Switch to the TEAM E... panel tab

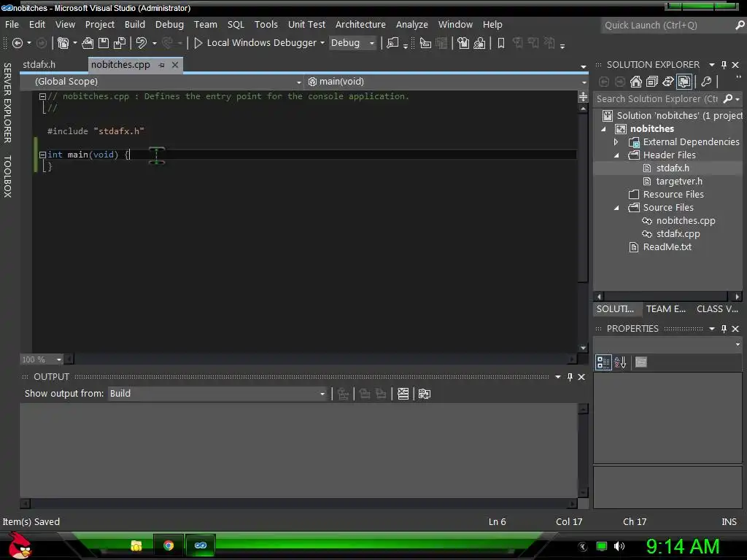tap(665, 309)
